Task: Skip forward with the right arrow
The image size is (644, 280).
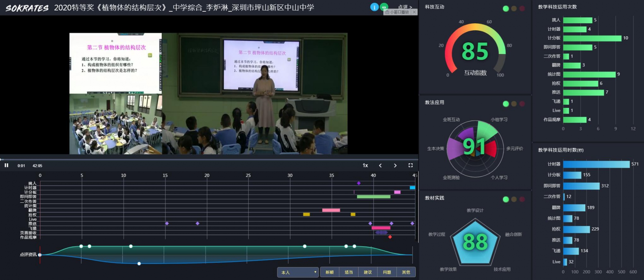Action: click(x=395, y=165)
